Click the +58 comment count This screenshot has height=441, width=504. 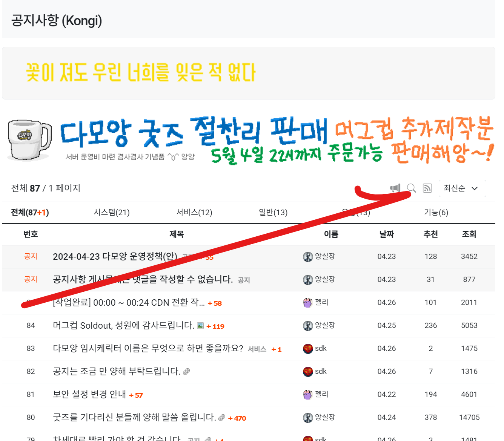[215, 303]
